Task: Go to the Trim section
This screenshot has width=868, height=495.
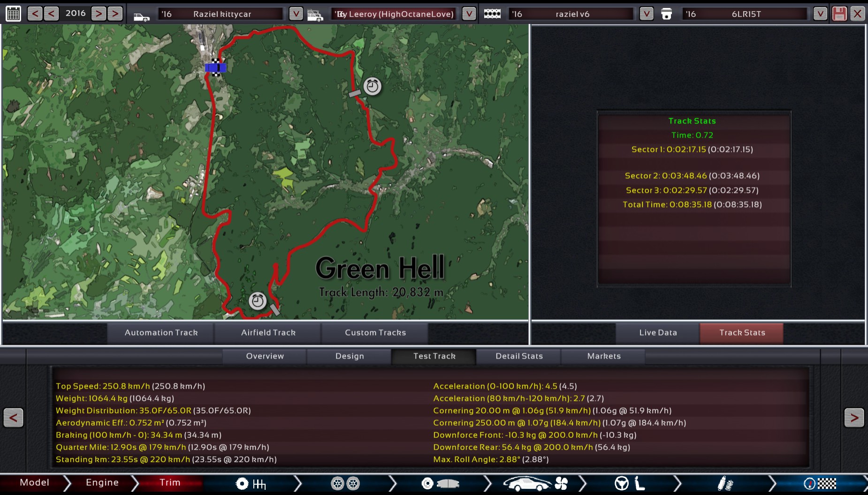Action: point(170,483)
